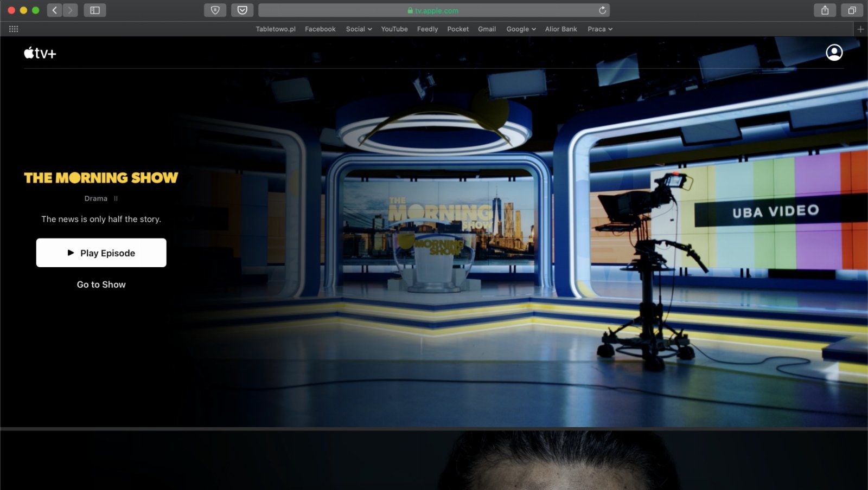Viewport: 868px width, 490px height.
Task: Reload the page with the refresh icon
Action: [602, 10]
